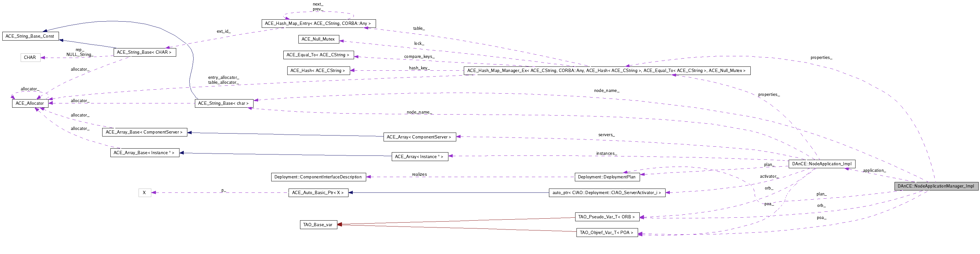Open the Deployment::DeploymentPlan node
The height and width of the screenshot is (254, 980).
click(607, 177)
